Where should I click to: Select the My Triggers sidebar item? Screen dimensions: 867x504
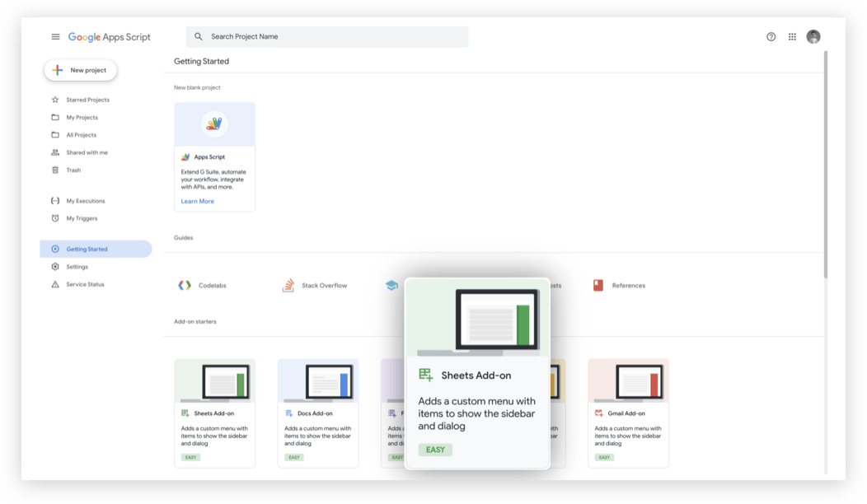tap(82, 218)
